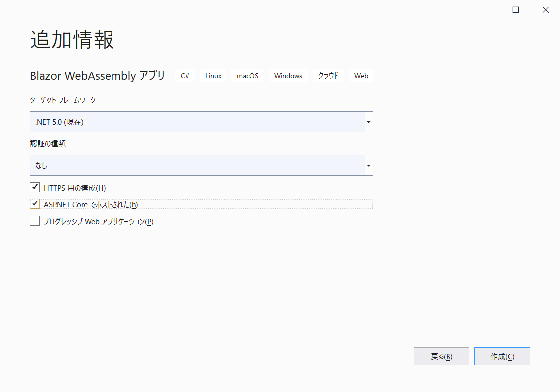Viewport: 560px width, 392px height.
Task: Click the ターゲット フレームワーク label
Action: pos(63,100)
